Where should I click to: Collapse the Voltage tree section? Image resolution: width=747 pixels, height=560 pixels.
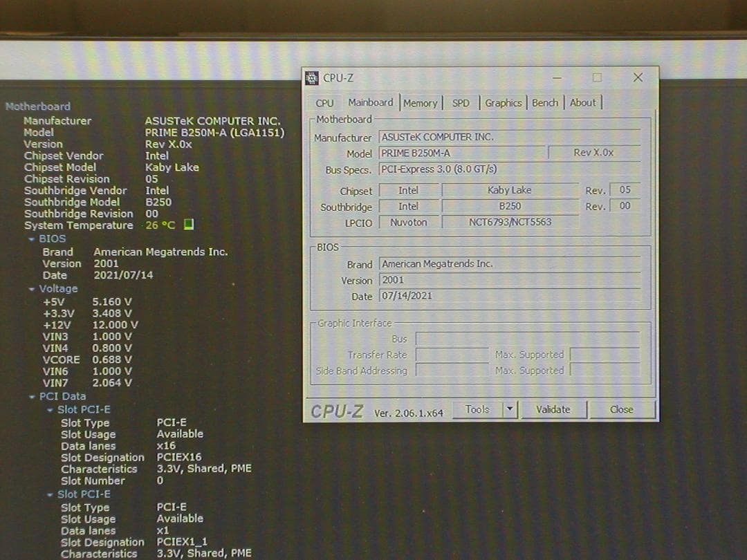(x=31, y=289)
